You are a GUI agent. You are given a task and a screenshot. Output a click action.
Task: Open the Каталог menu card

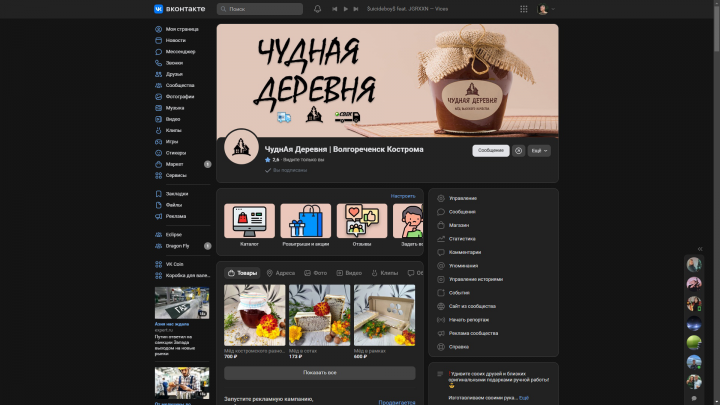(x=249, y=225)
